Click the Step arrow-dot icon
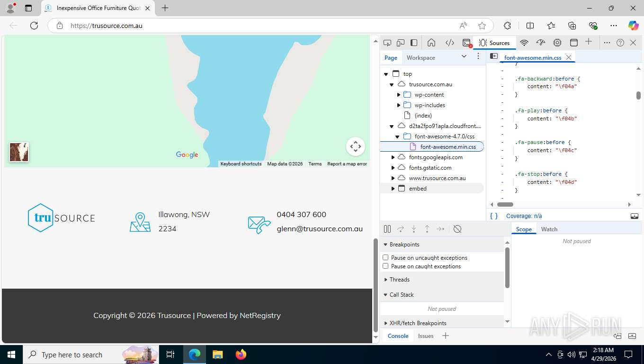 [x=440, y=229]
